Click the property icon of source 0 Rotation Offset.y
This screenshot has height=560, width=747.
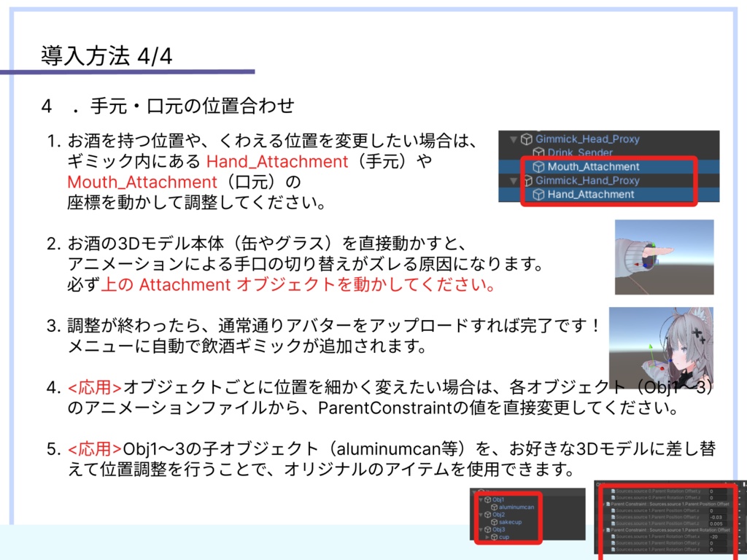click(x=613, y=491)
